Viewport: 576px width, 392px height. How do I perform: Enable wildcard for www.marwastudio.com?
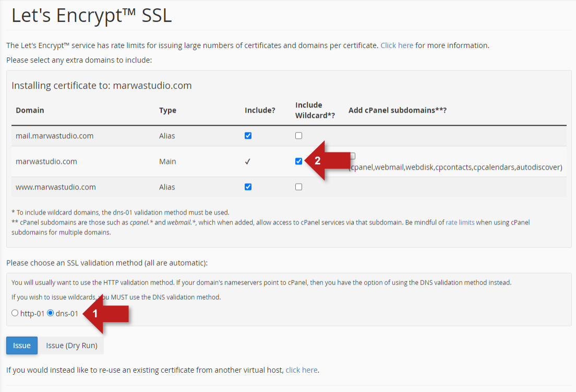coord(298,187)
